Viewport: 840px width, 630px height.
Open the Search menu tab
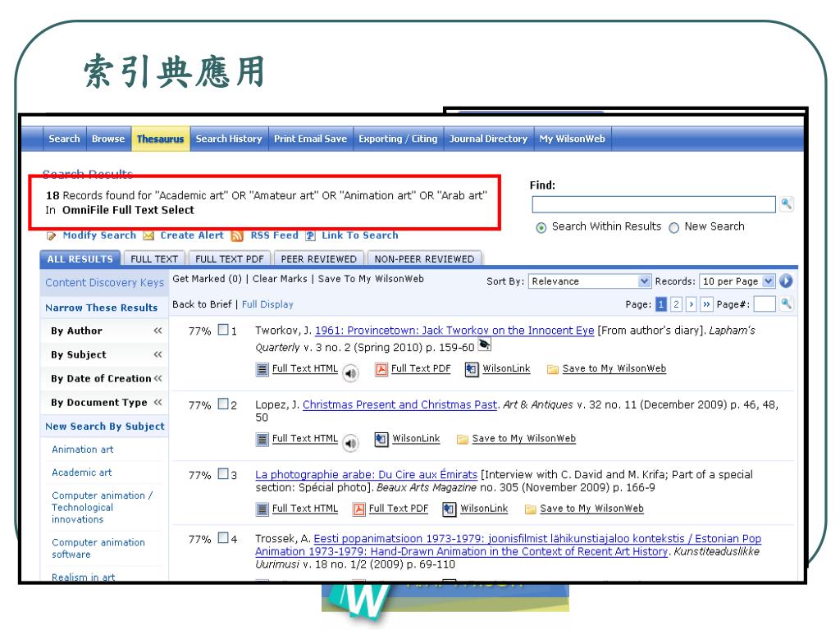tap(64, 139)
